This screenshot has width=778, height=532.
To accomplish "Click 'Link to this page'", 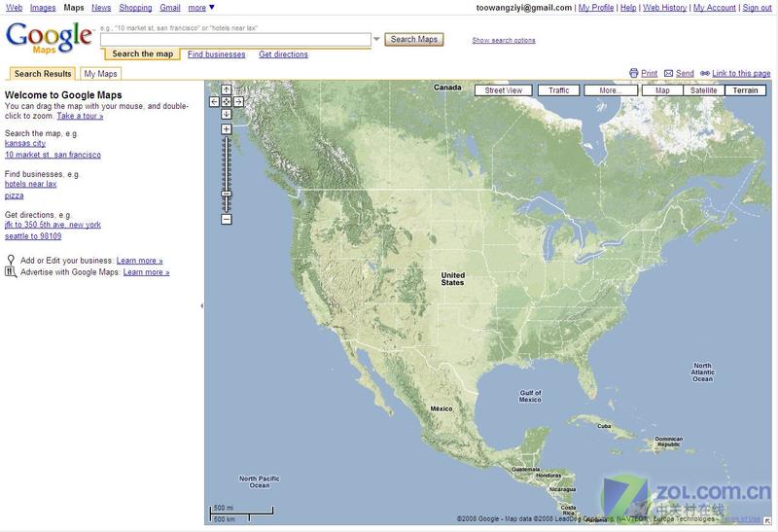I will click(741, 74).
